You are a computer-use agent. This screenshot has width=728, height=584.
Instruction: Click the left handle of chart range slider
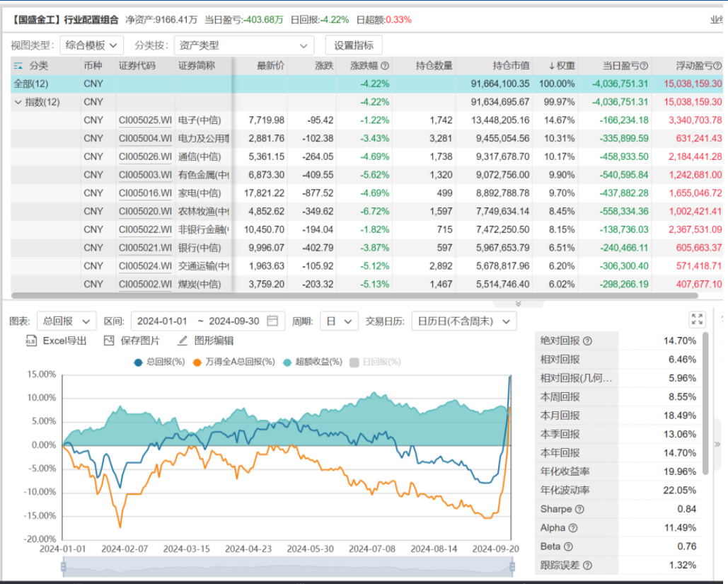pos(64,566)
